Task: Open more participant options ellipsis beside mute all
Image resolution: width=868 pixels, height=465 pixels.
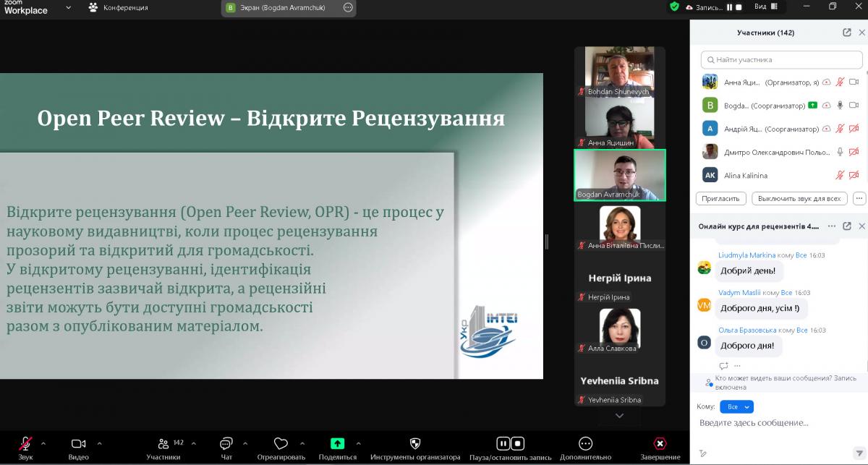Action: [859, 198]
